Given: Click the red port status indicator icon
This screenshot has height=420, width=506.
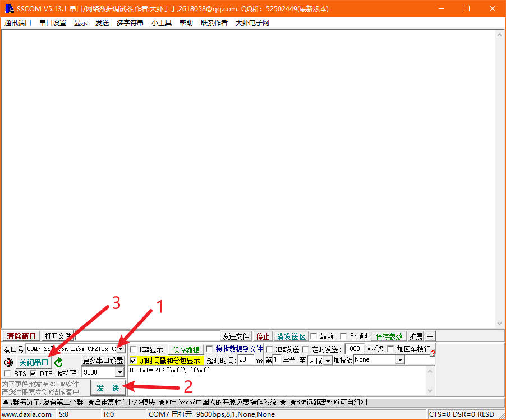Looking at the screenshot, I should 8,362.
